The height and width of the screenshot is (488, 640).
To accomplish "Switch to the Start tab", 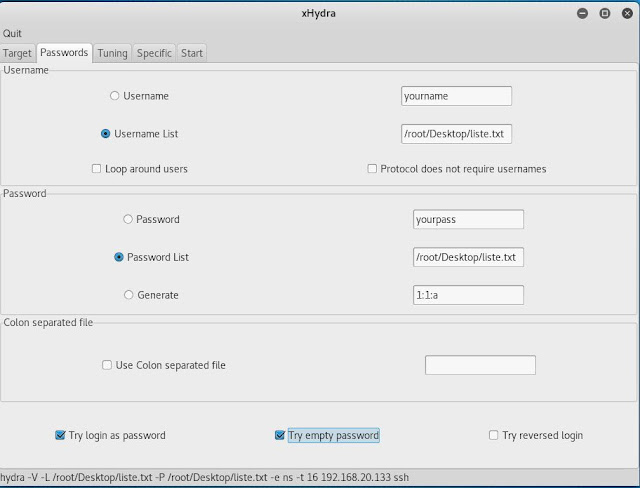I will click(x=192, y=53).
